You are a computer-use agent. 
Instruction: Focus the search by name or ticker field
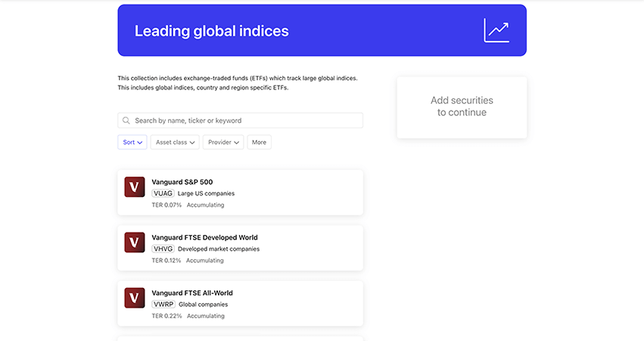tap(246, 120)
